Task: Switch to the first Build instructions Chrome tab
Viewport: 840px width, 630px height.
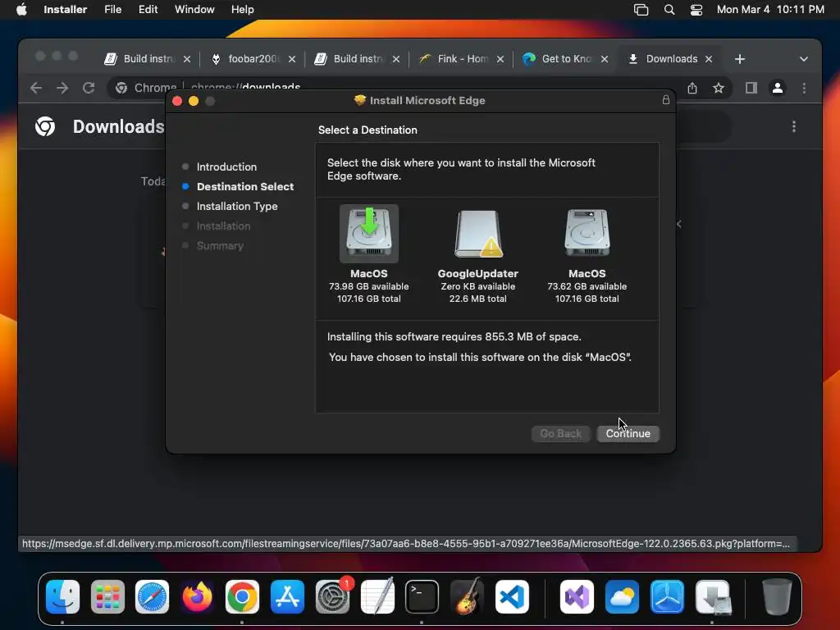Action: pos(148,59)
